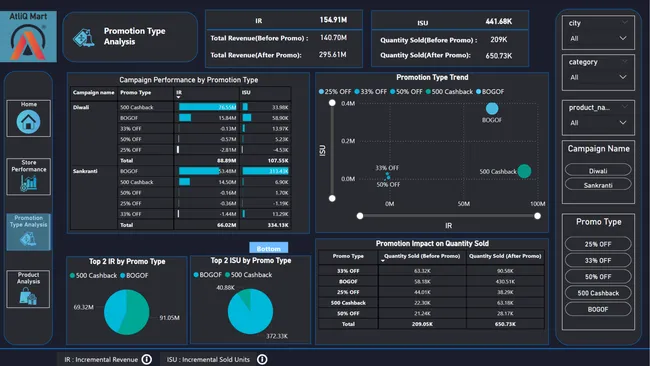The height and width of the screenshot is (366, 650).
Task: Click 33% OFF row in Quantity Sold table
Action: (x=431, y=271)
